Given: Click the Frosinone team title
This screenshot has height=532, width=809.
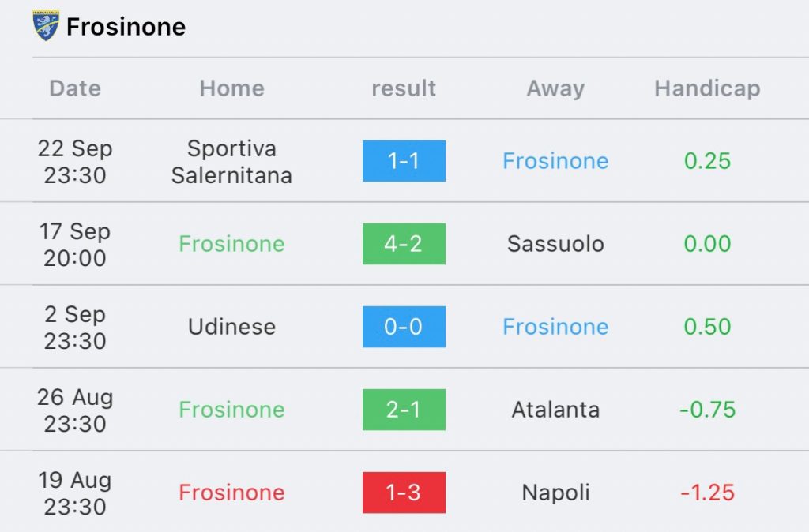Looking at the screenshot, I should [126, 27].
